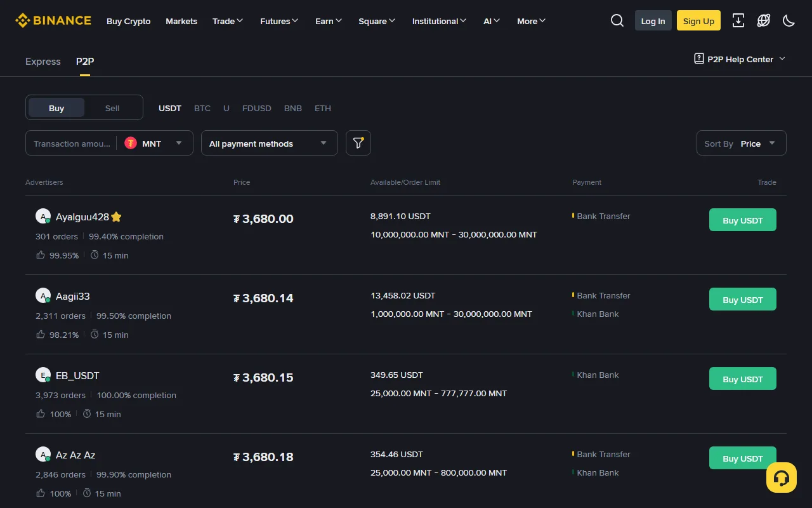Switch to the Sell toggle
812x508 pixels.
[x=112, y=108]
